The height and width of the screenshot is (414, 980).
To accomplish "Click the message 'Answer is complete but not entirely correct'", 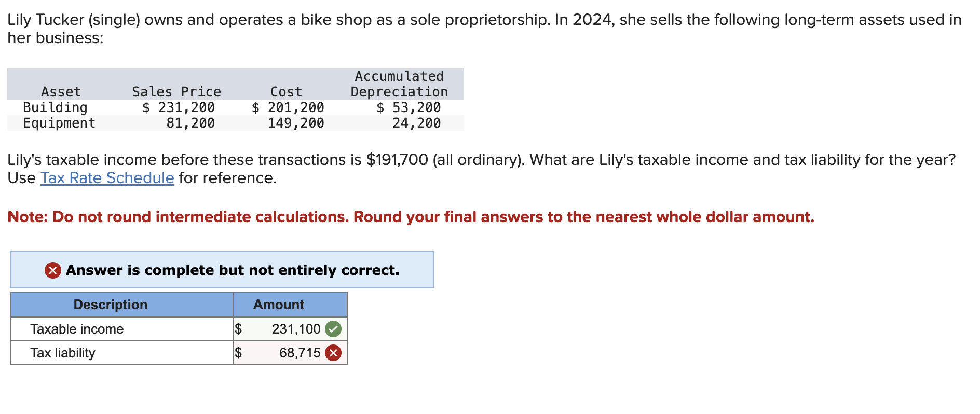I will coord(231,270).
